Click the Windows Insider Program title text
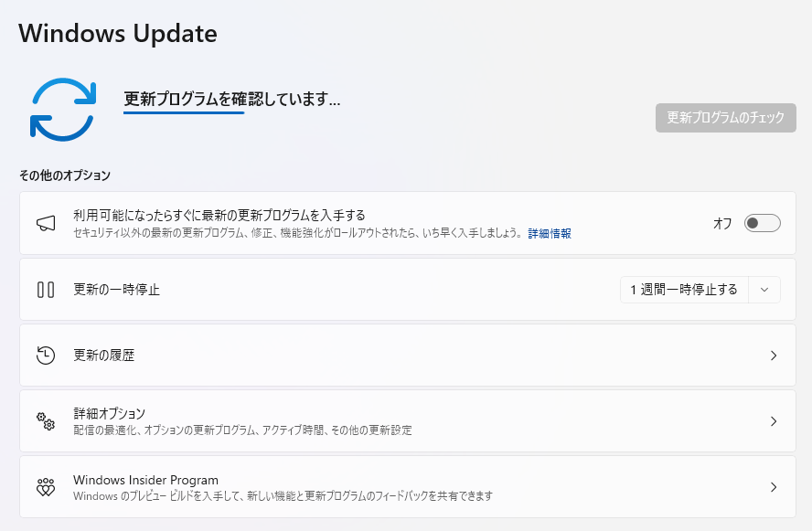812x531 pixels. (145, 480)
